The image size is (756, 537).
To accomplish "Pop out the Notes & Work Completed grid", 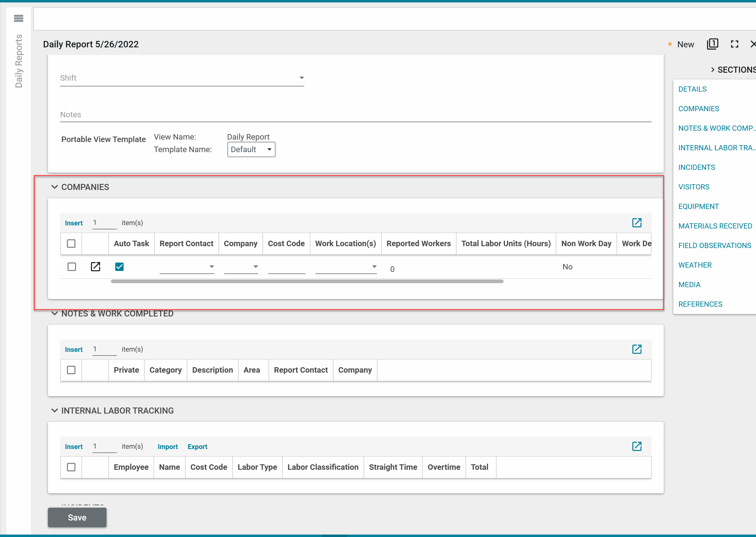I will pyautogui.click(x=636, y=349).
